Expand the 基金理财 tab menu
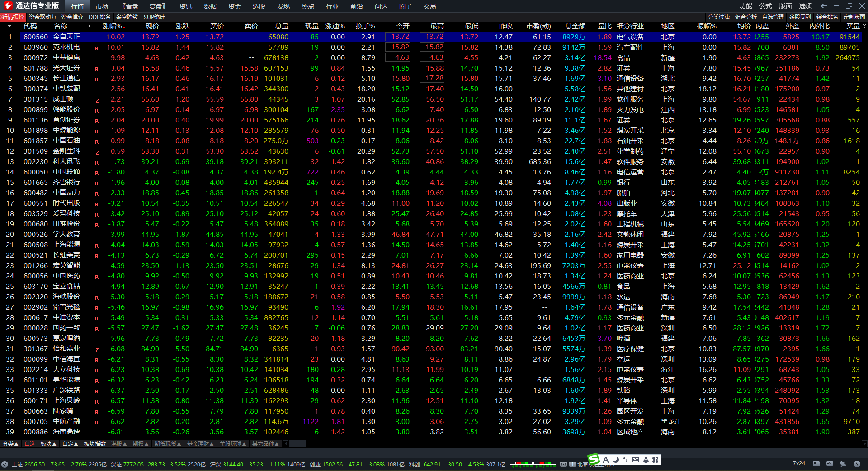This screenshot has height=471, width=868. coord(200,444)
